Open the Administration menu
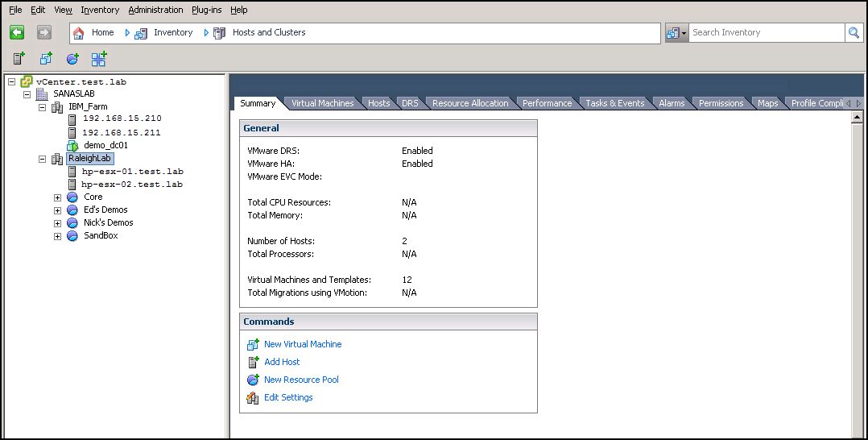The height and width of the screenshot is (440, 868). 155,10
